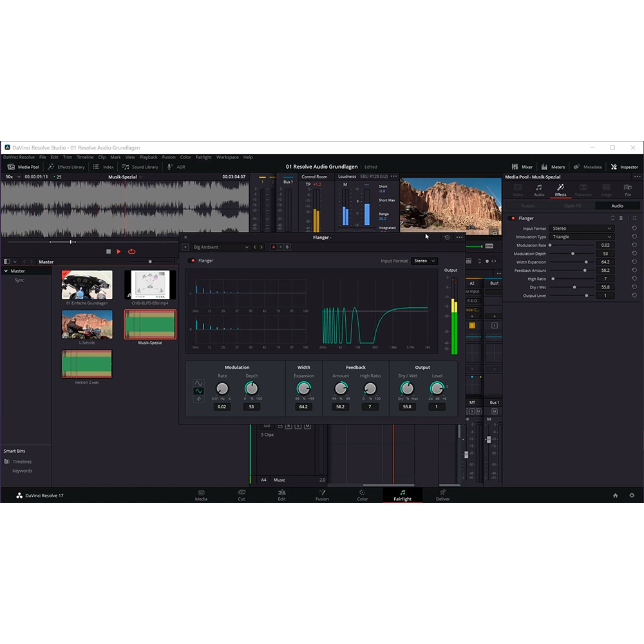Select triangle modulation waveform in Flanger
Screen dimensions: 644x644
tap(198, 391)
